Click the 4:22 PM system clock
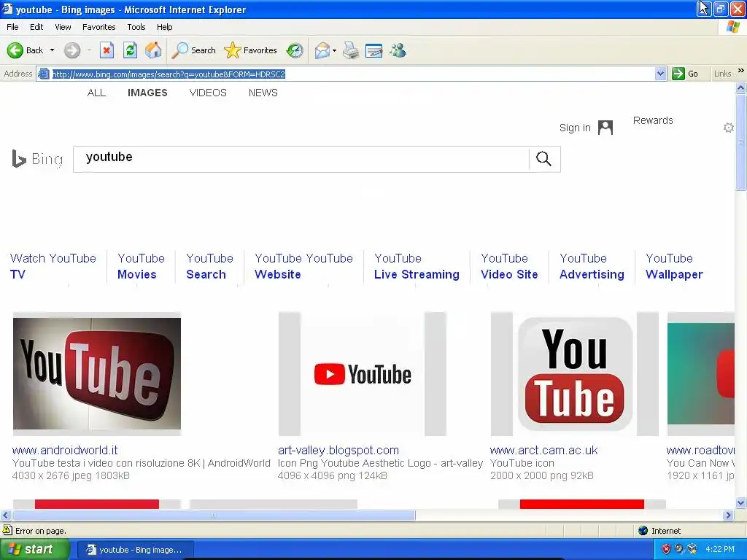Viewport: 747px width, 560px height. (x=720, y=549)
